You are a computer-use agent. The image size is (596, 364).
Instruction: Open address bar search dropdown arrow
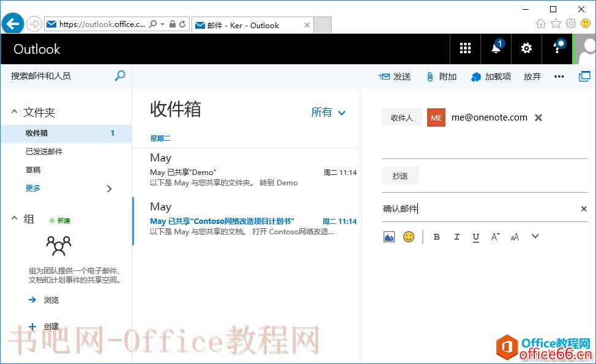pos(162,24)
